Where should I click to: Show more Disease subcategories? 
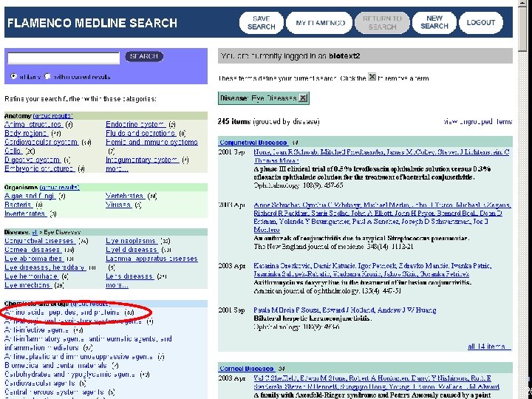117,284
